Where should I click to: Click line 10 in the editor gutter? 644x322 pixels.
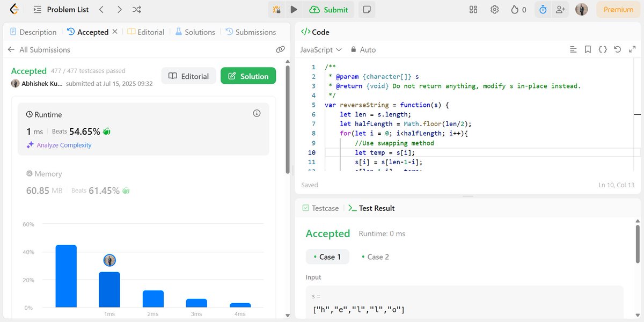[312, 152]
